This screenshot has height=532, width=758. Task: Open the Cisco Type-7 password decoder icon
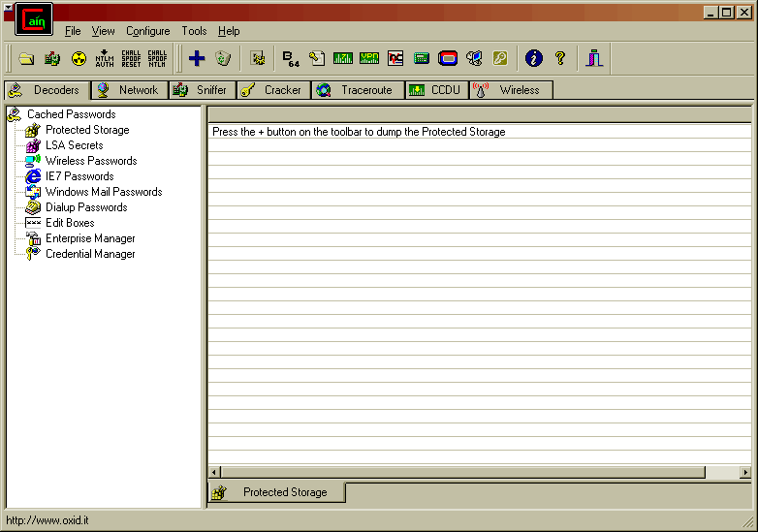pyautogui.click(x=343, y=59)
